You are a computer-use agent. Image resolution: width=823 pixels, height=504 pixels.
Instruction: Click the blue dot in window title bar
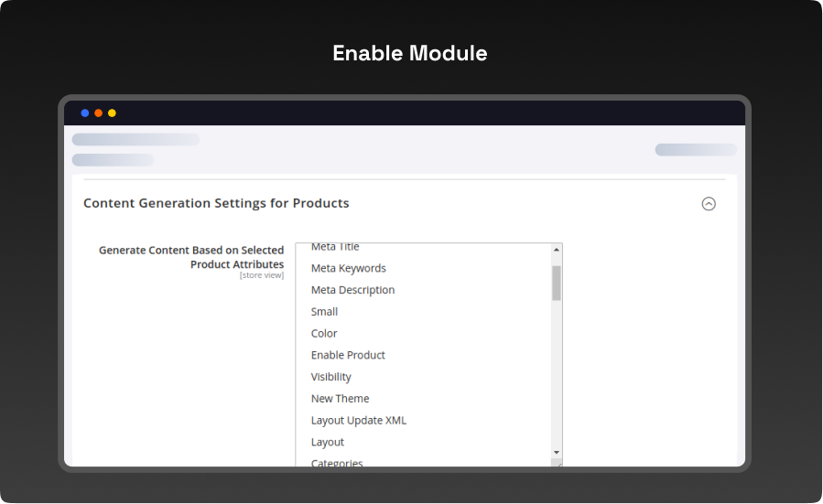85,113
